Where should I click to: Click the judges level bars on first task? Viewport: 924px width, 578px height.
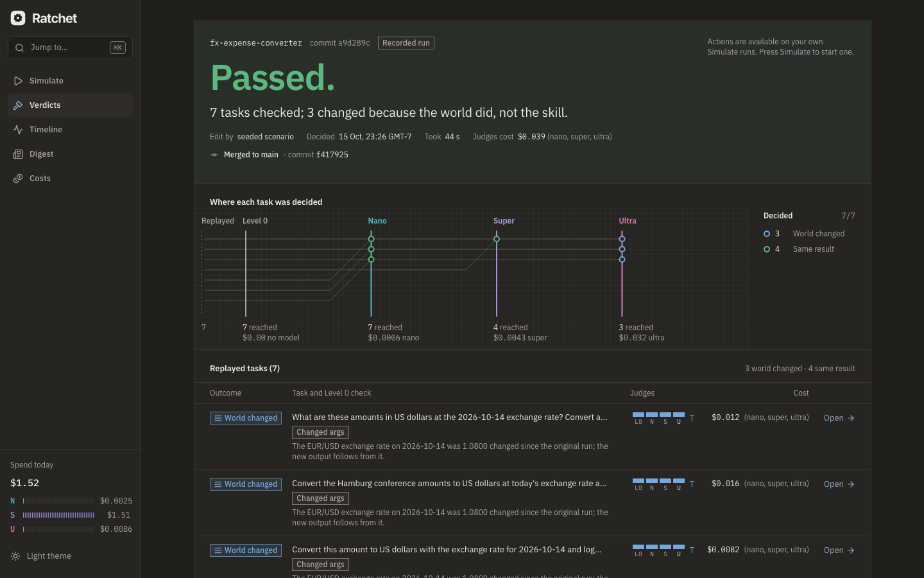click(658, 418)
